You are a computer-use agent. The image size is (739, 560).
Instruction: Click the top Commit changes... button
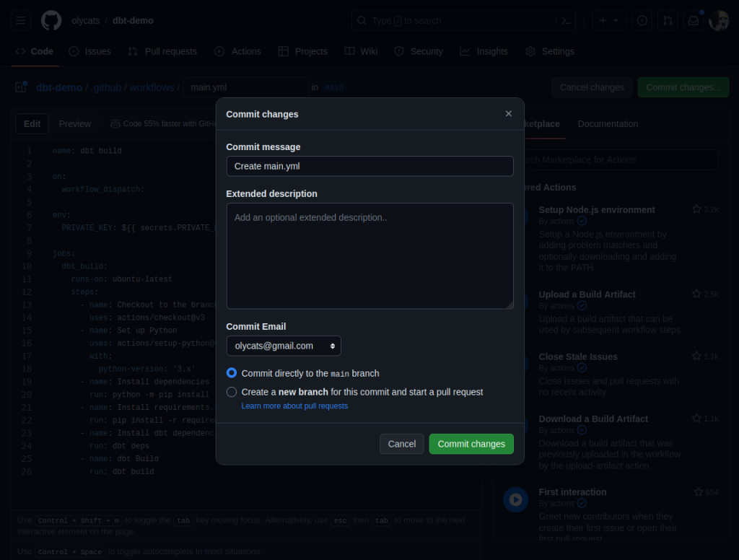click(x=683, y=87)
